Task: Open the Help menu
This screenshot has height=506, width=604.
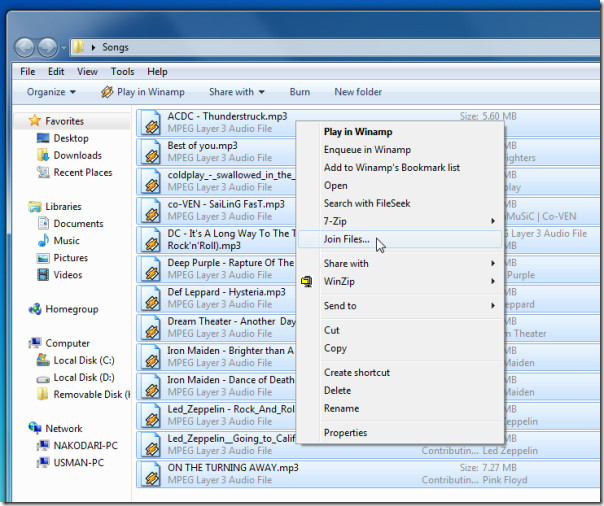Action: [157, 72]
